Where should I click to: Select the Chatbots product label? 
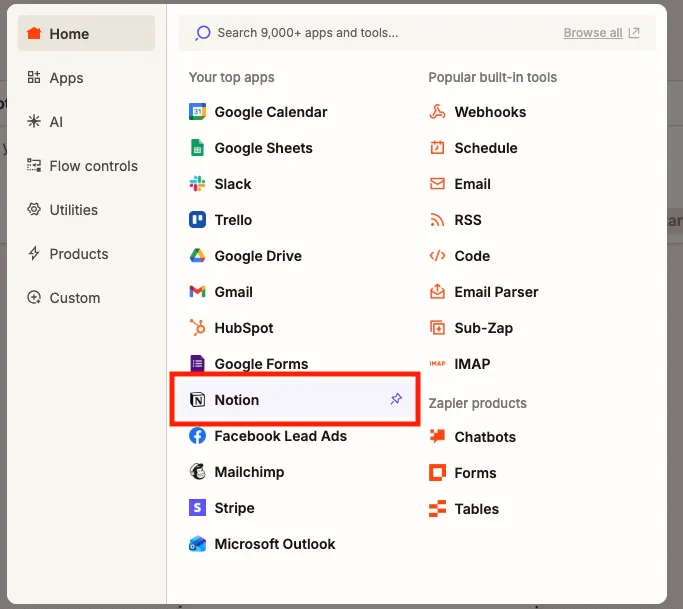point(485,436)
